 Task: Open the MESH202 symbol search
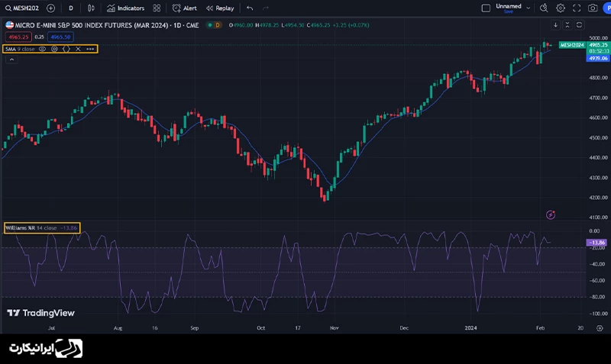pos(22,8)
